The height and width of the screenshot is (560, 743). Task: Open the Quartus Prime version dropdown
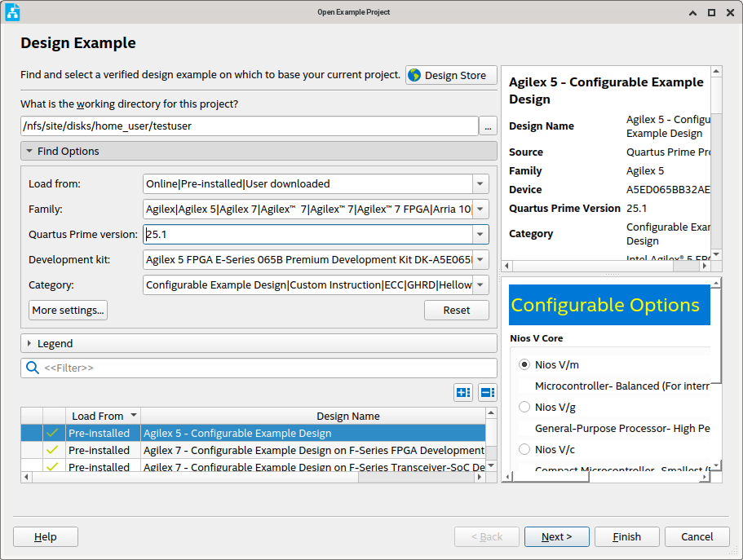(x=480, y=235)
